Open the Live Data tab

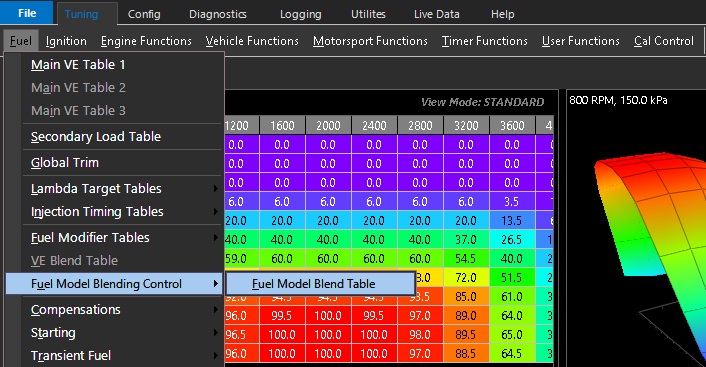pos(436,14)
